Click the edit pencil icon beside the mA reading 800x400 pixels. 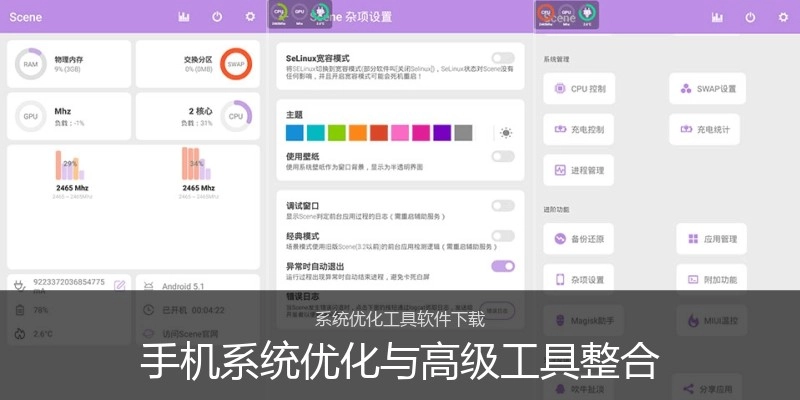pos(119,286)
